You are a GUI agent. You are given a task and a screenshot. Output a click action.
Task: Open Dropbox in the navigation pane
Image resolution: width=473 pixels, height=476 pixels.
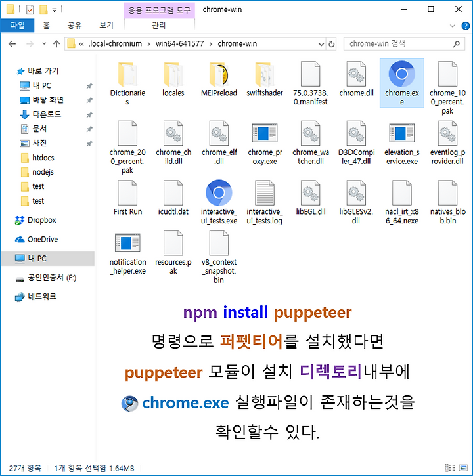pos(41,220)
